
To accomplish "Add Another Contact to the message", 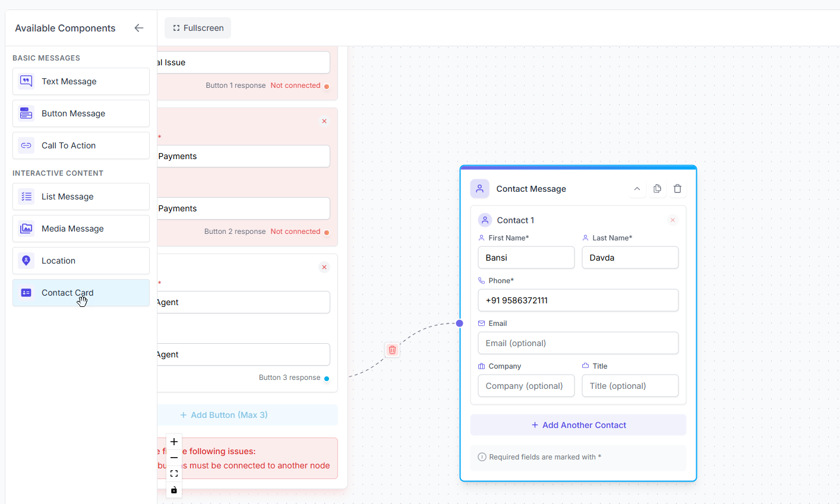I will coord(578,424).
